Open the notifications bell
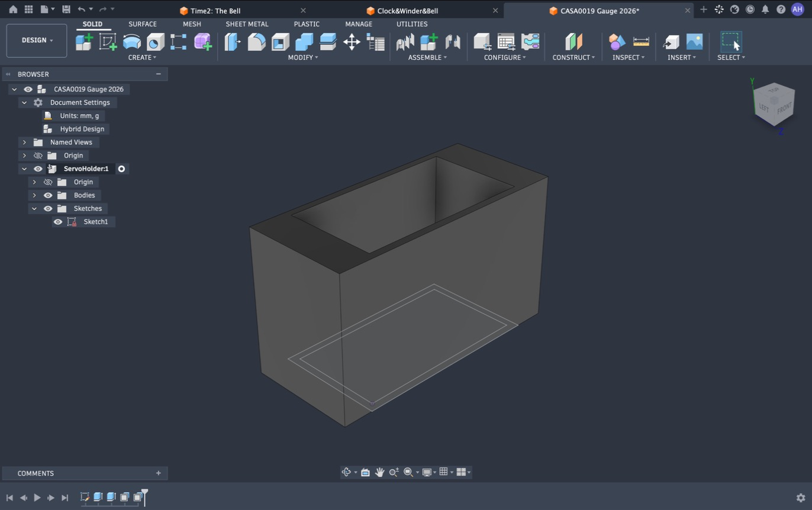 (x=765, y=9)
